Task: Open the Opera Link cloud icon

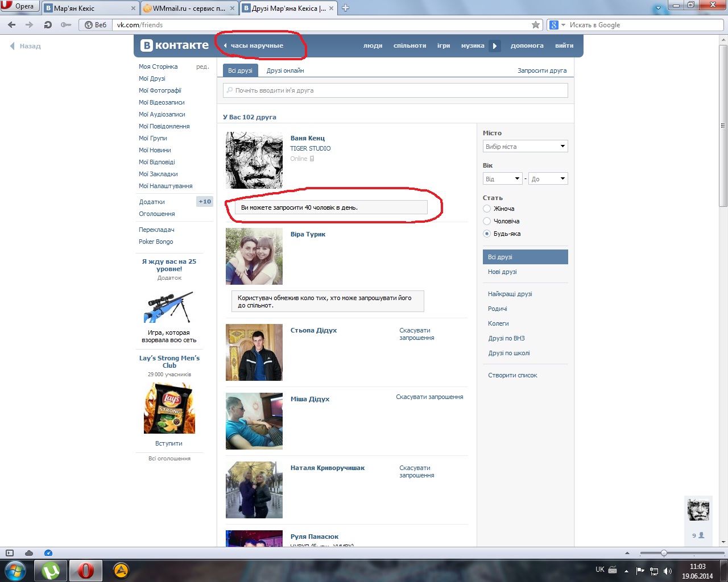Action: [29, 553]
